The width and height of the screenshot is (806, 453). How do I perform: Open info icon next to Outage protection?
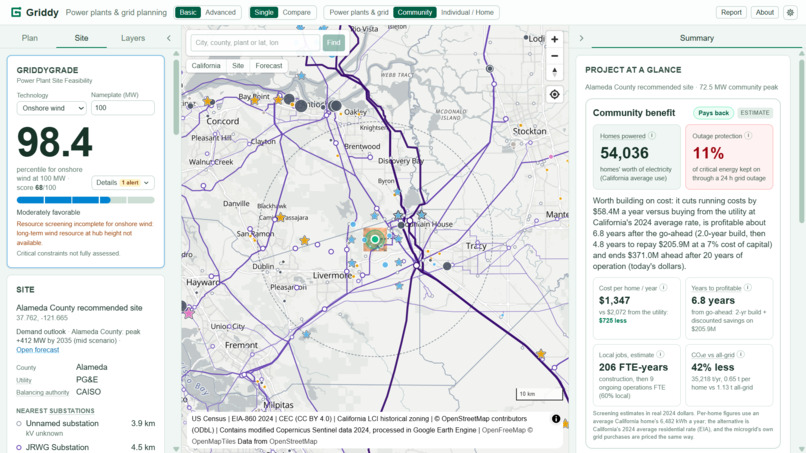[x=748, y=136]
